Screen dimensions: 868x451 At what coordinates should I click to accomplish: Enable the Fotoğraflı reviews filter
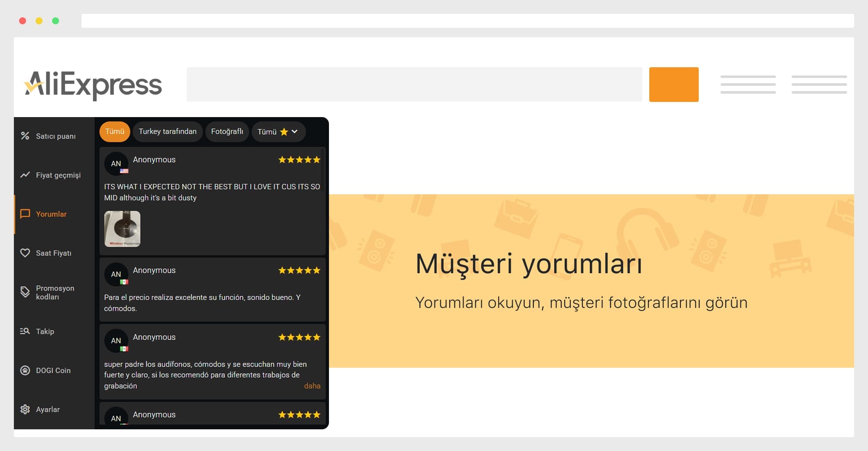tap(227, 131)
